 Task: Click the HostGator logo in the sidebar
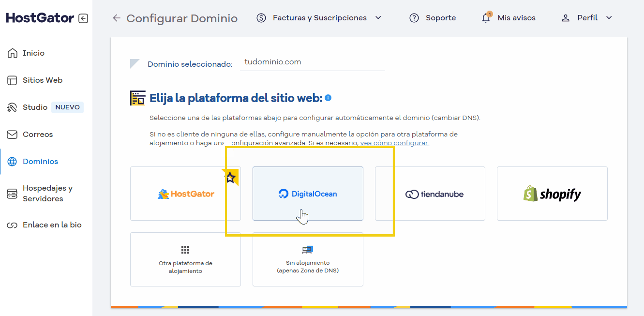[x=40, y=18]
